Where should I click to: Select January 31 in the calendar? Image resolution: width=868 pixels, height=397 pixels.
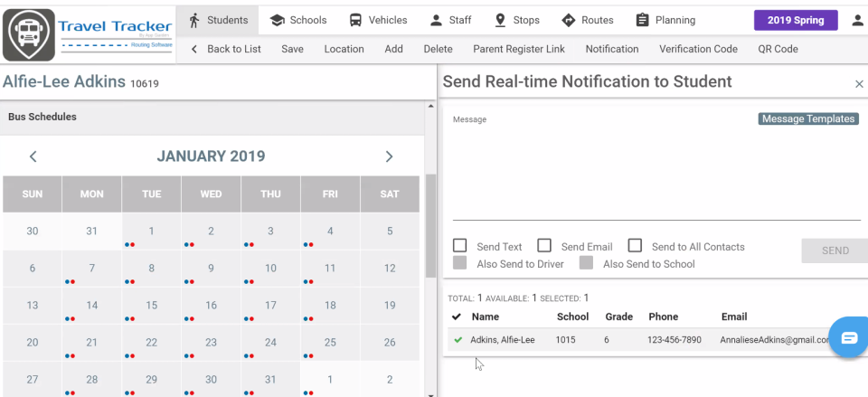pyautogui.click(x=270, y=379)
